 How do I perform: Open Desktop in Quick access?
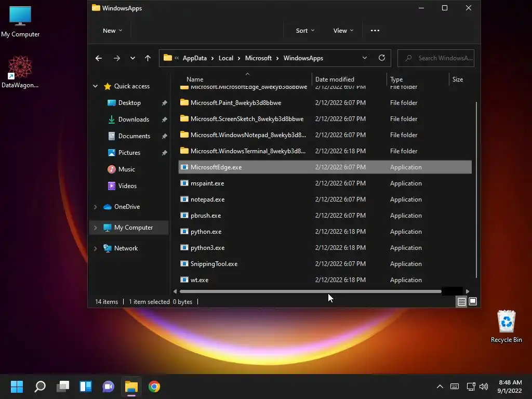tap(129, 103)
